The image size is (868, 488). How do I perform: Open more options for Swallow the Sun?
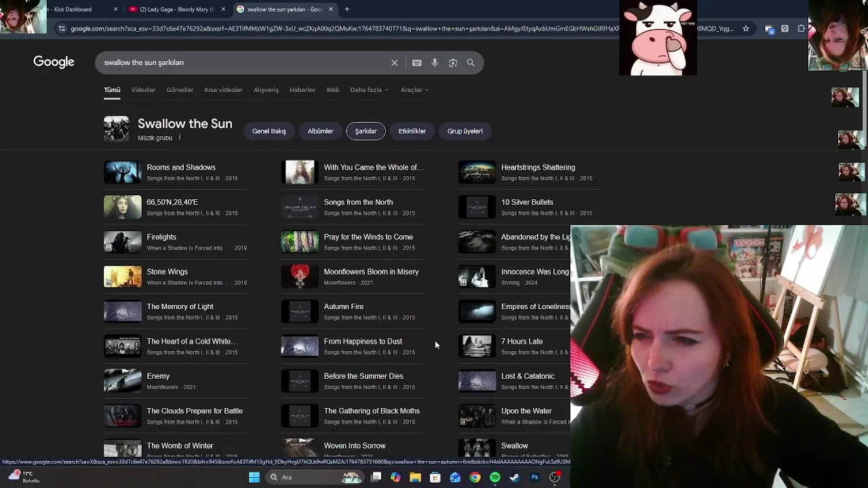[179, 138]
